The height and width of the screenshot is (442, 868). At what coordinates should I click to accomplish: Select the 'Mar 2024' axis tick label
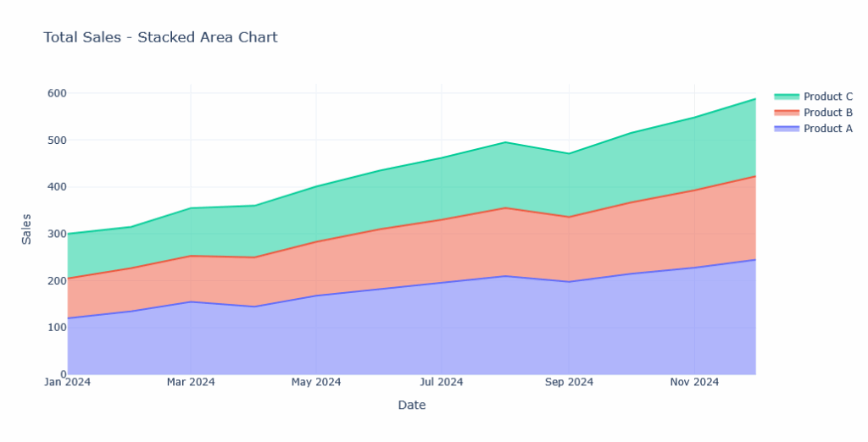(x=191, y=382)
